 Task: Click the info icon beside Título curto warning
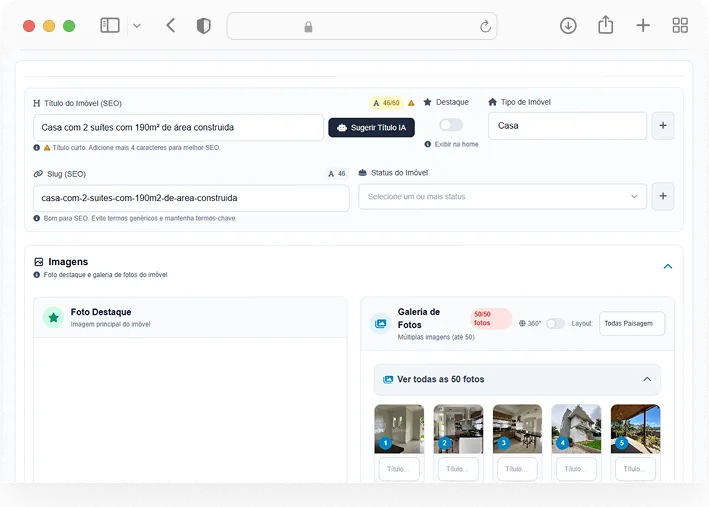(37, 147)
